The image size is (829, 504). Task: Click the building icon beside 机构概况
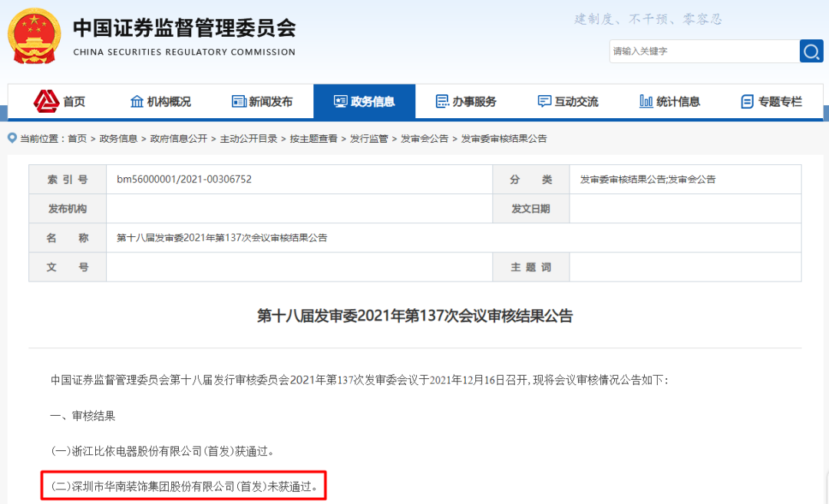(137, 101)
